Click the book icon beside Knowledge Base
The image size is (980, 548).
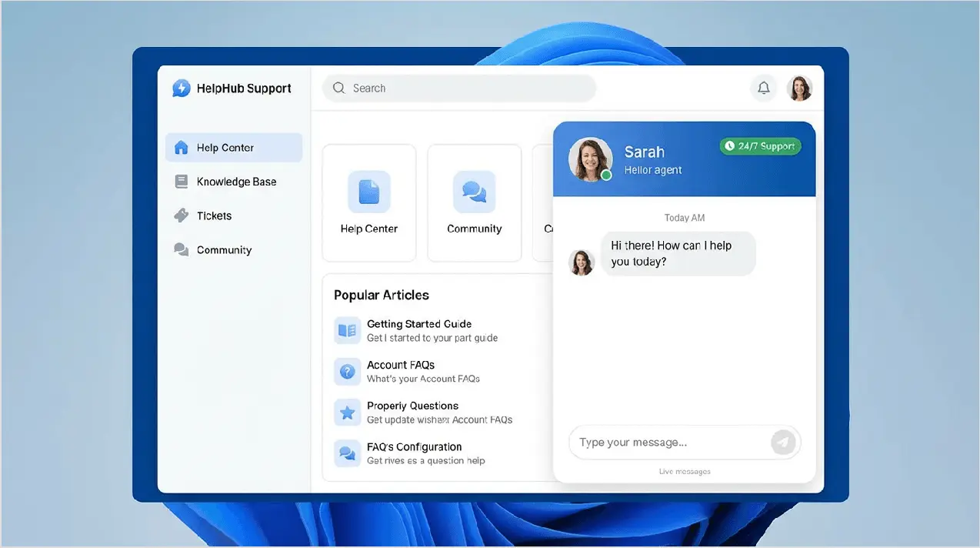[x=181, y=182]
